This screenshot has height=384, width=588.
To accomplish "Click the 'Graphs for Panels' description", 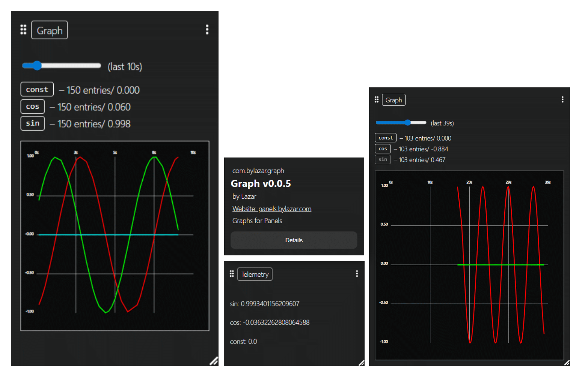I will (x=257, y=220).
